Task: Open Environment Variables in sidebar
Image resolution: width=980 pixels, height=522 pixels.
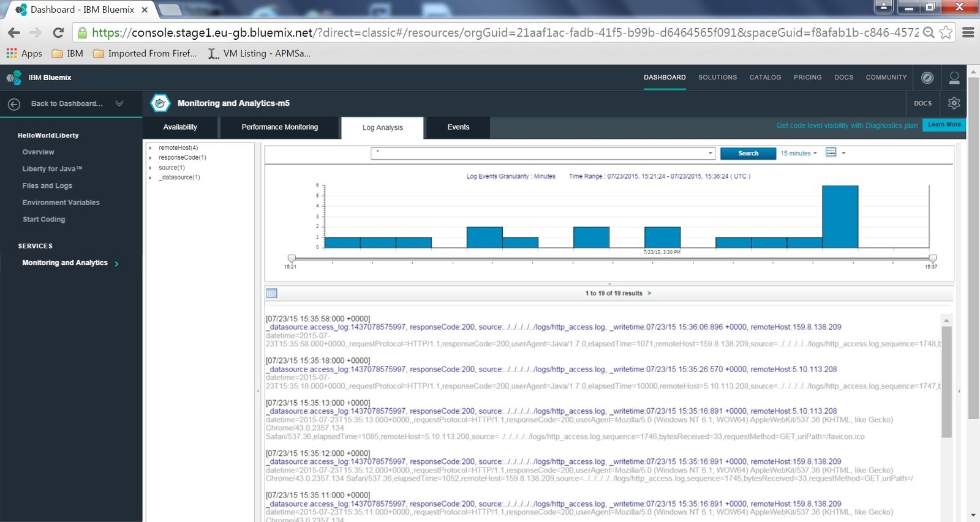Action: click(61, 203)
